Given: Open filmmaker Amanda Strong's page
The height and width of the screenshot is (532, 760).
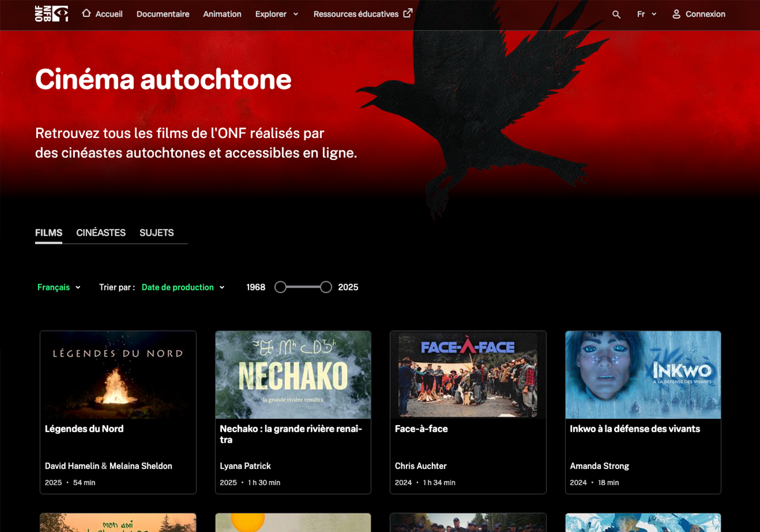Looking at the screenshot, I should click(x=599, y=466).
